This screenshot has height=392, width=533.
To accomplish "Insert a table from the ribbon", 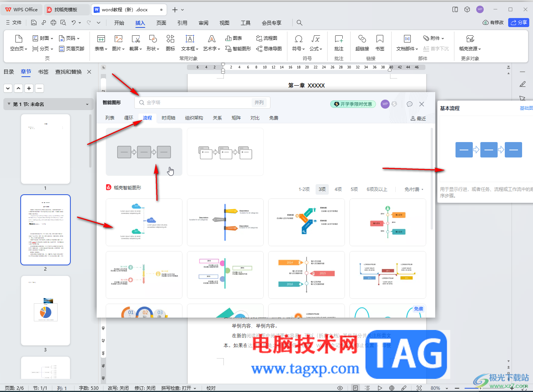I will (100, 43).
